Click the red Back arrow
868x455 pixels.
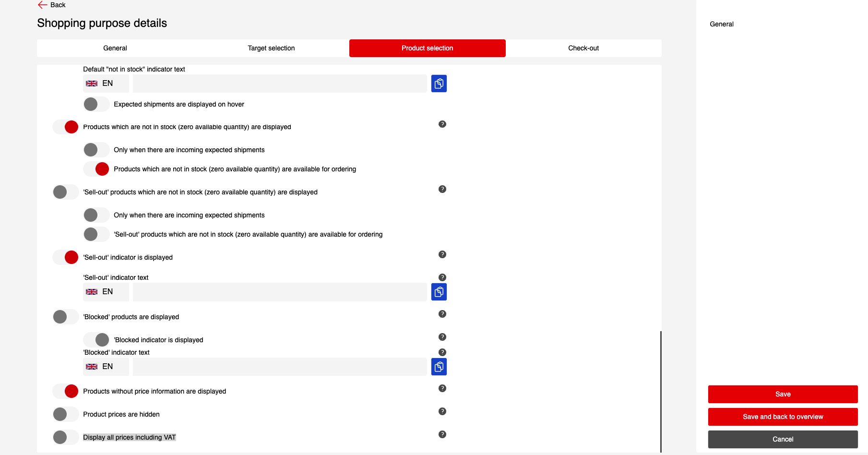pos(43,5)
